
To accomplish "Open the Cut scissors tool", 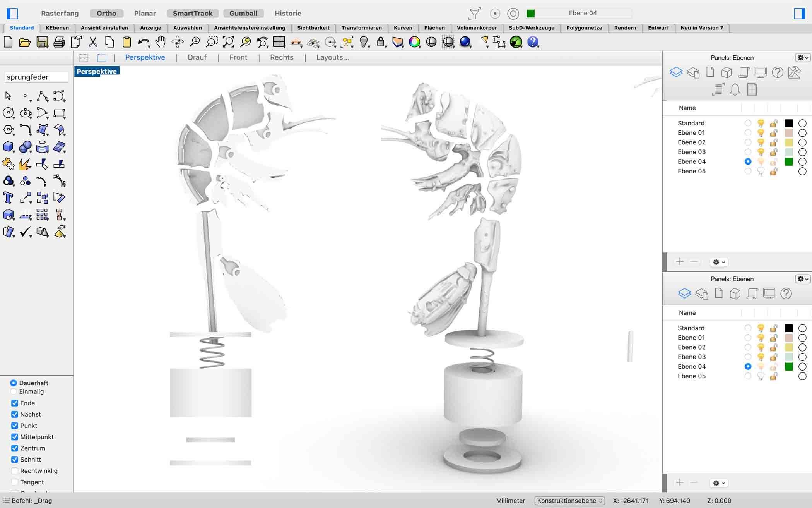I will [93, 42].
